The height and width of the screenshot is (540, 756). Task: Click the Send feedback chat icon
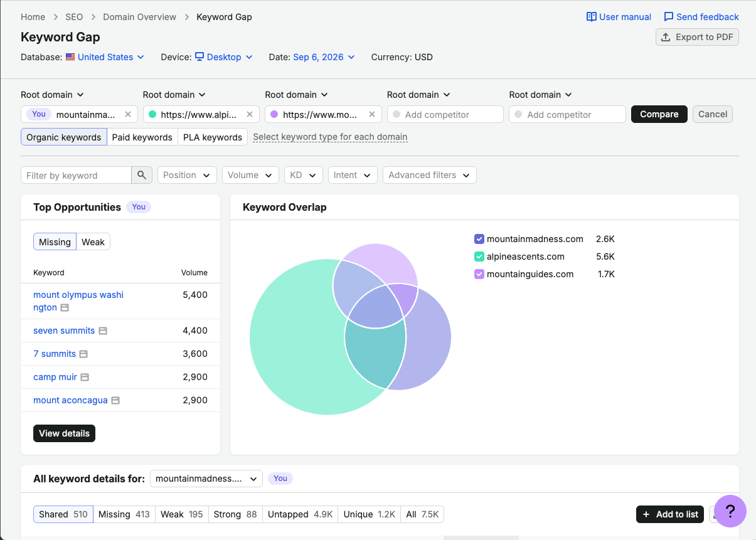(669, 17)
